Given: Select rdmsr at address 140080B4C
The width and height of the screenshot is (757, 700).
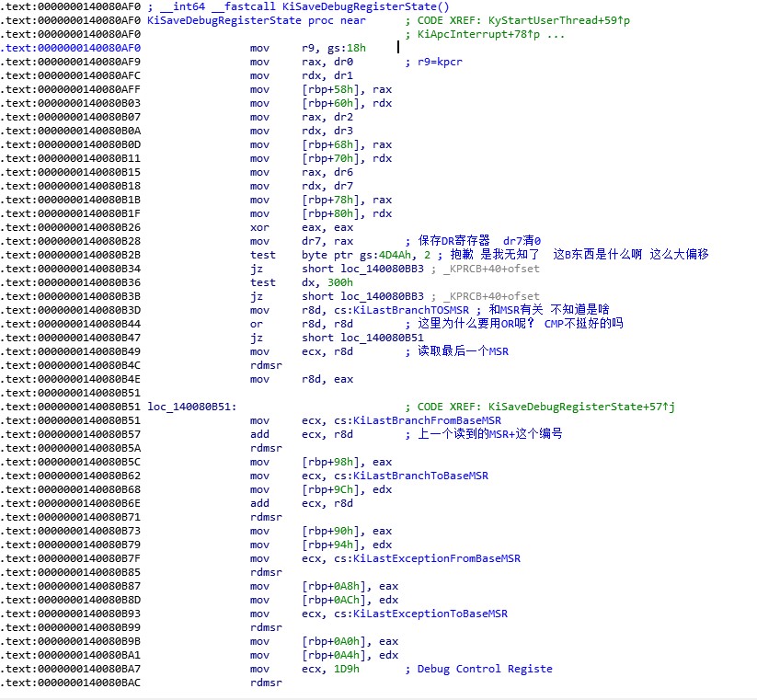Looking at the screenshot, I should [x=266, y=365].
